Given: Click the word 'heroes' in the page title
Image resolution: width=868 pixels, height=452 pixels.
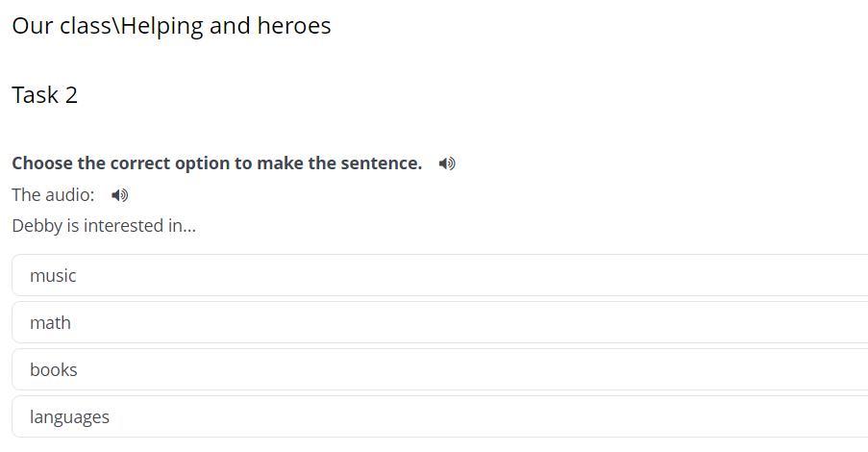Looking at the screenshot, I should click(x=294, y=26).
